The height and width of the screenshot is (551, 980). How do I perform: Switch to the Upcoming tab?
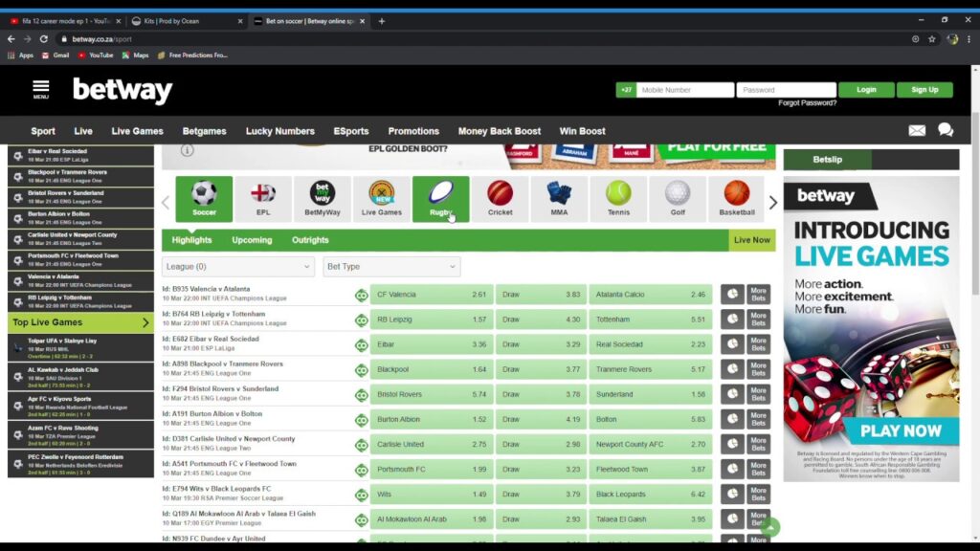(252, 240)
